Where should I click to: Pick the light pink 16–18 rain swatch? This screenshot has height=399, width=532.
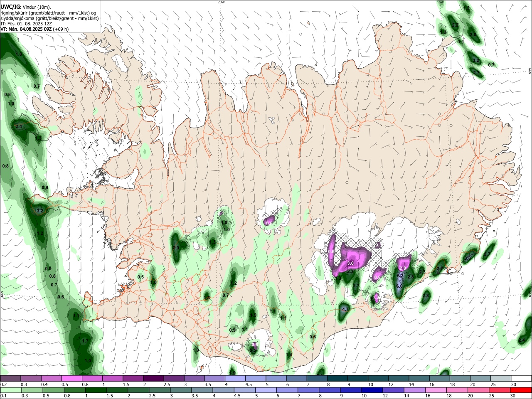(x=436, y=390)
